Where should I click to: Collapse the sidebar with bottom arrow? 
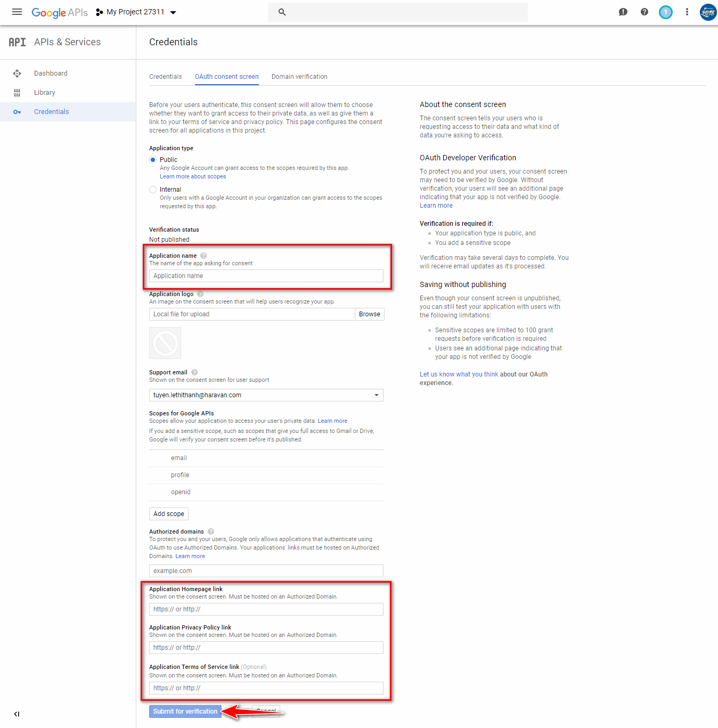point(17,714)
